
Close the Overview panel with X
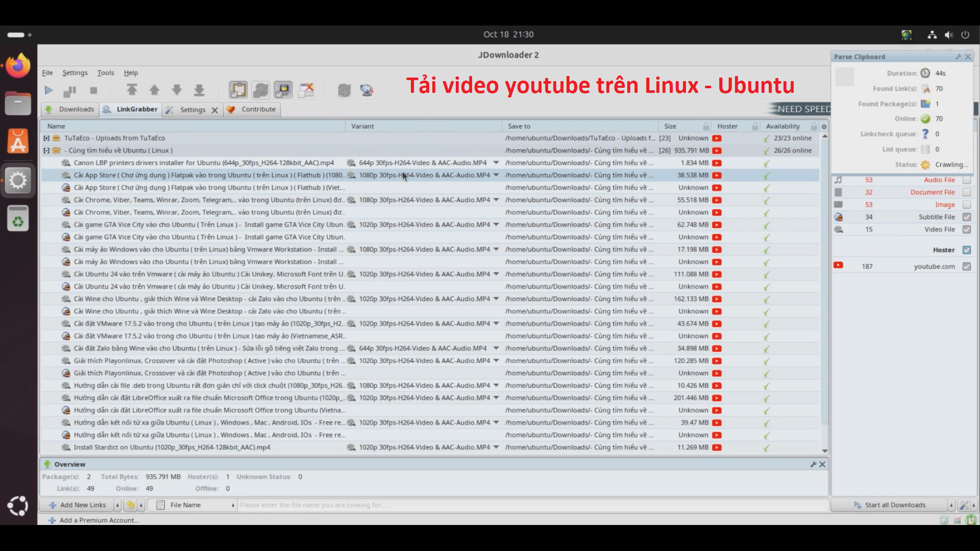[822, 464]
